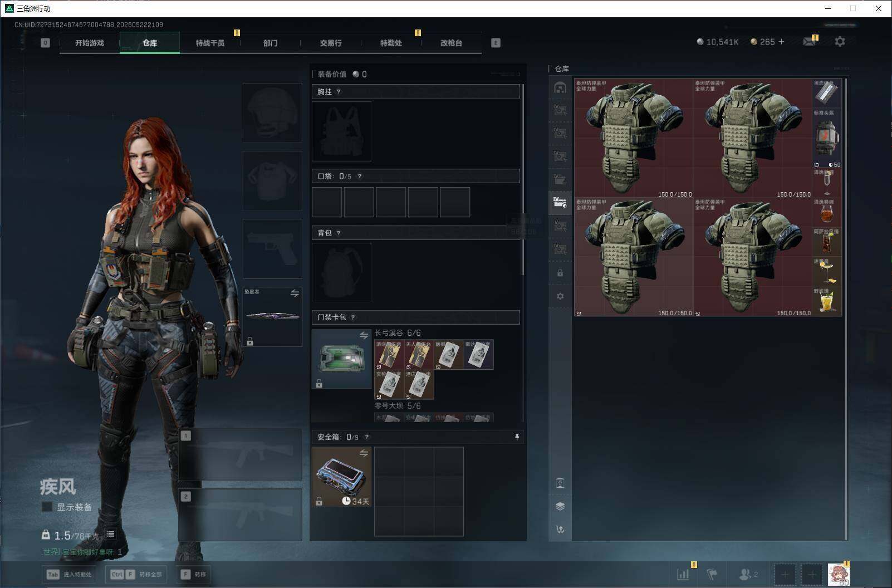The width and height of the screenshot is (892, 588).
Task: Click the 10,541K currency balance
Action: pos(718,42)
